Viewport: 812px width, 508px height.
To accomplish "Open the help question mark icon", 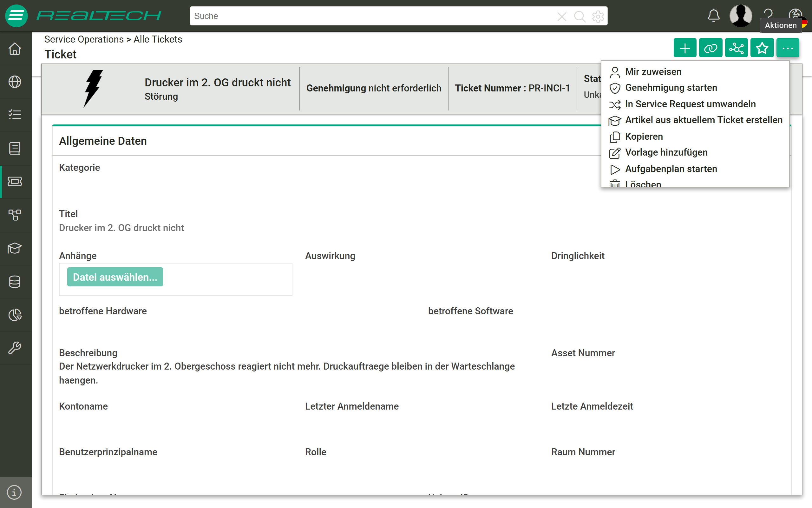I will 768,13.
